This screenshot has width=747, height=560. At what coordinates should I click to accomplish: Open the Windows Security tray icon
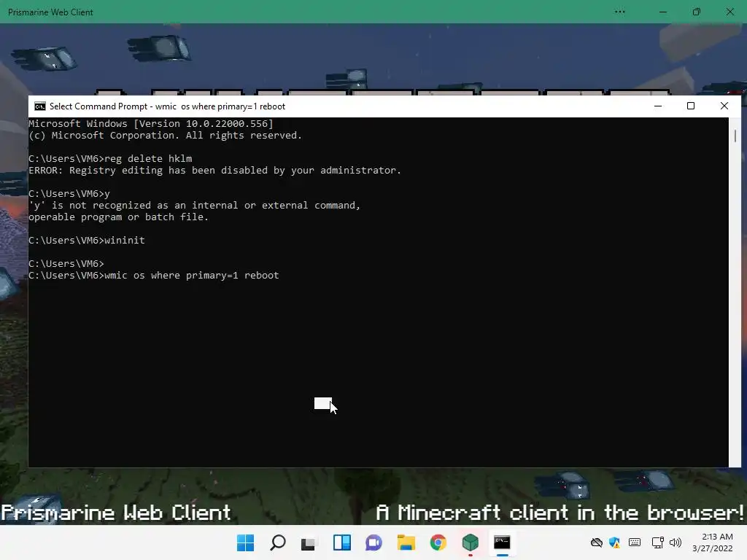pos(615,542)
